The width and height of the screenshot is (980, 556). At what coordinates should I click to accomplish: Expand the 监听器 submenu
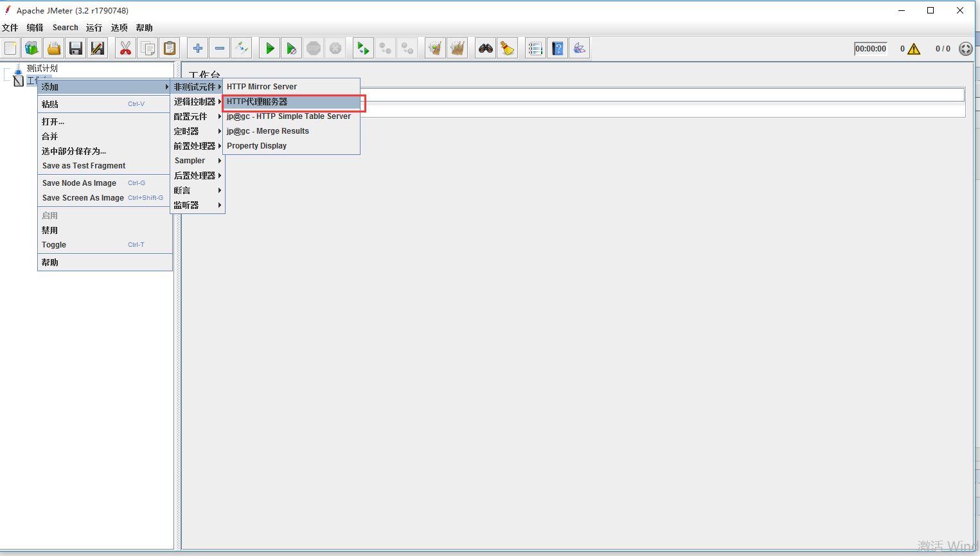(x=197, y=205)
